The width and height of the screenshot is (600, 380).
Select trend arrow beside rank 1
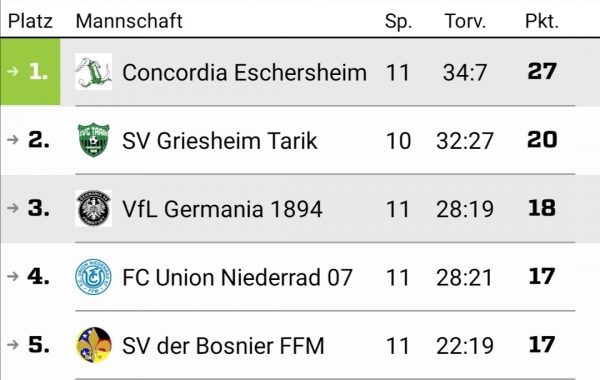(13, 71)
